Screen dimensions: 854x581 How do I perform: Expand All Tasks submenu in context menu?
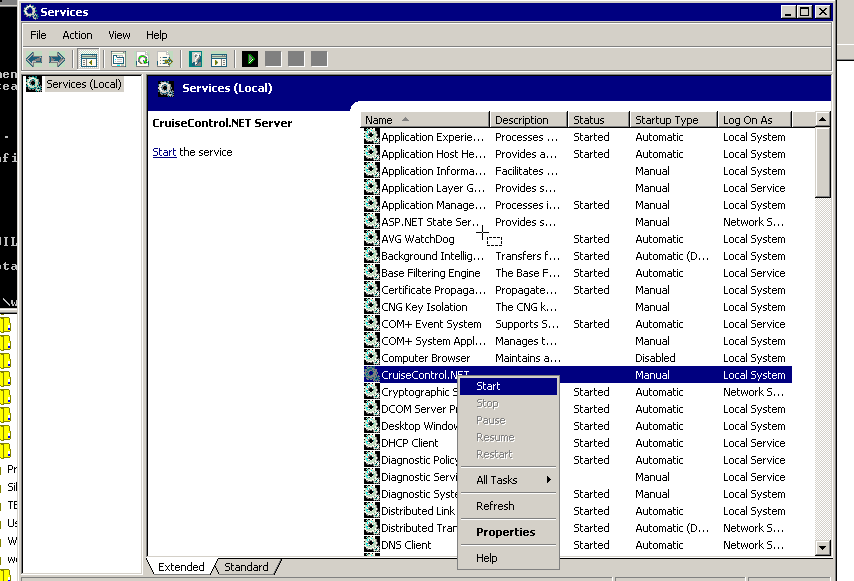point(509,480)
